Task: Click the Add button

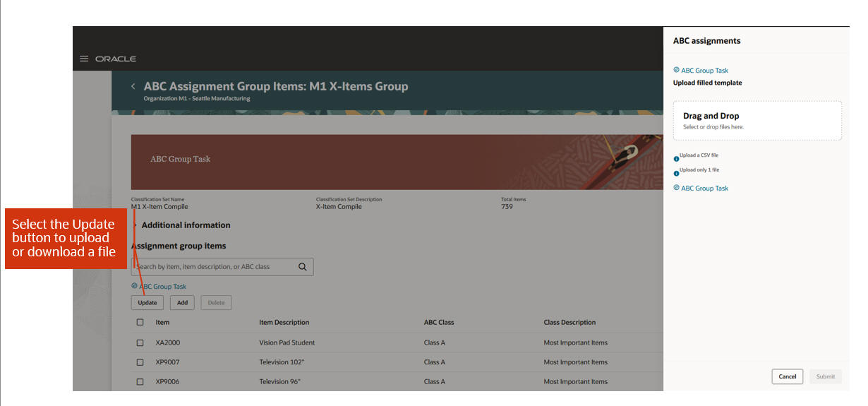Action: [x=182, y=302]
